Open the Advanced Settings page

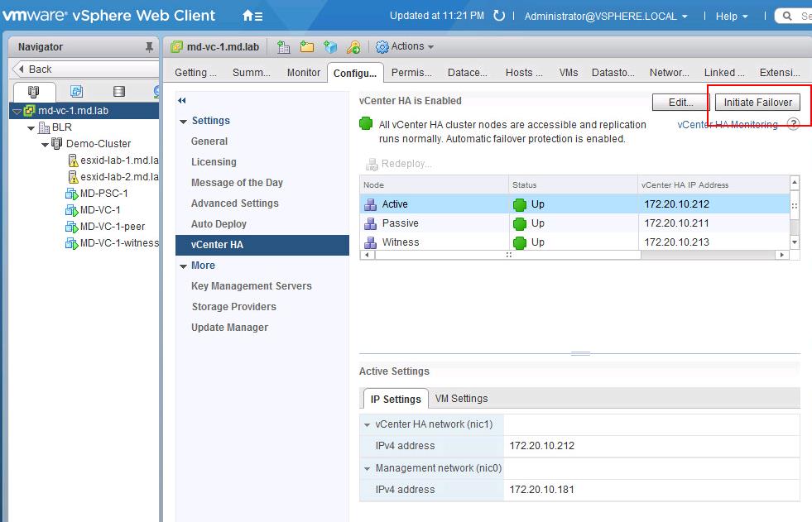[234, 204]
